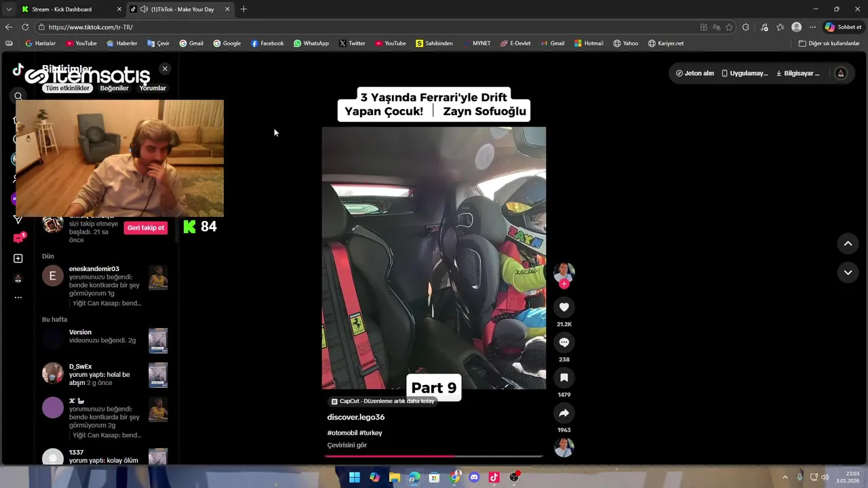The height and width of the screenshot is (488, 868).
Task: Click the CapCut editing banner
Action: coord(382,401)
